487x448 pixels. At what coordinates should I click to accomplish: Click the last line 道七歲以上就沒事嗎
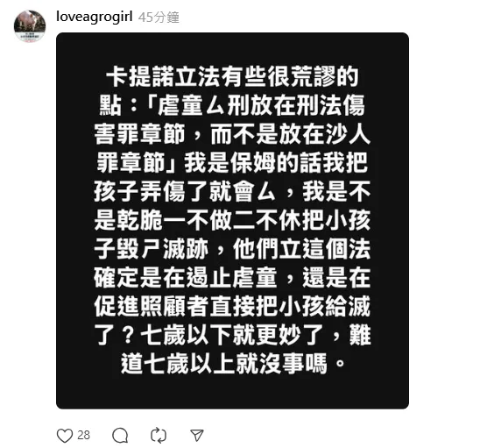pyautogui.click(x=233, y=363)
